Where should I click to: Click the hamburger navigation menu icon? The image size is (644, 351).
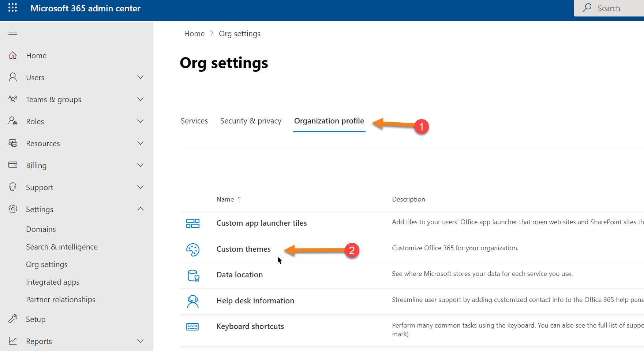pyautogui.click(x=13, y=33)
